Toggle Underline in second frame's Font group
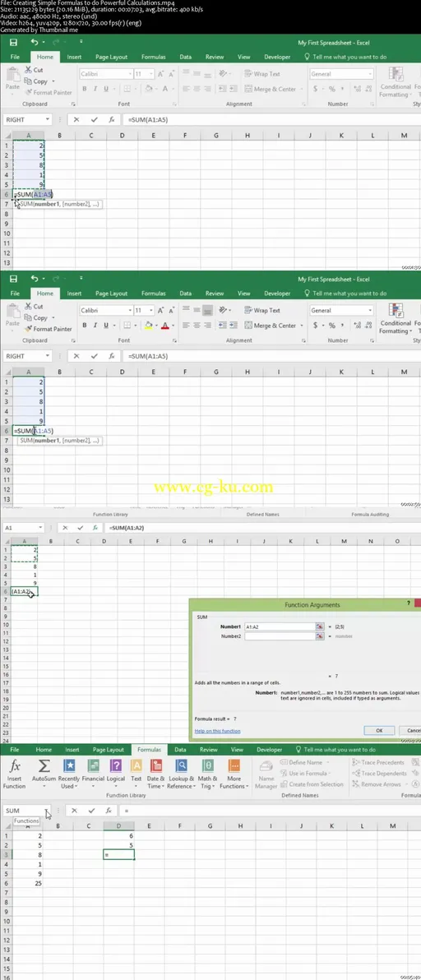Image resolution: width=421 pixels, height=980 pixels. point(105,326)
